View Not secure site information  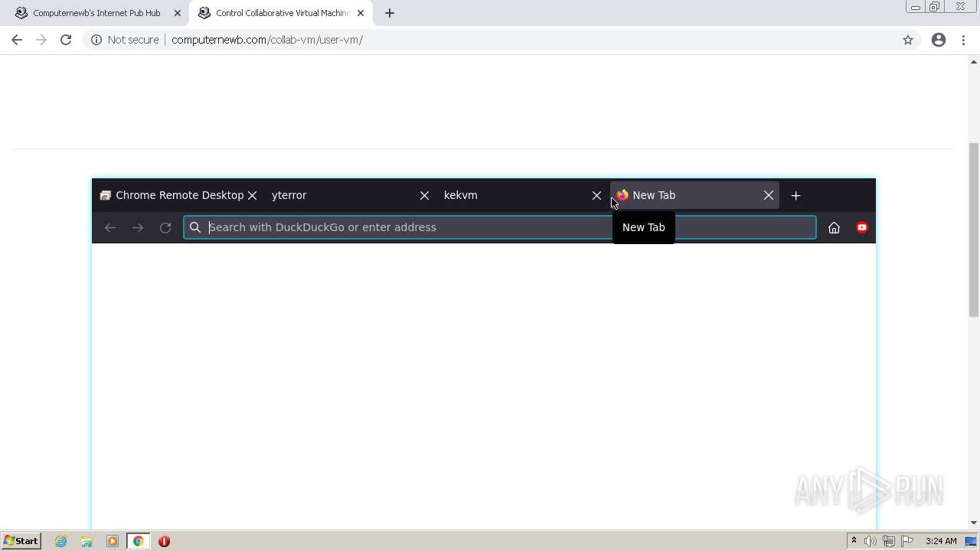click(x=125, y=40)
